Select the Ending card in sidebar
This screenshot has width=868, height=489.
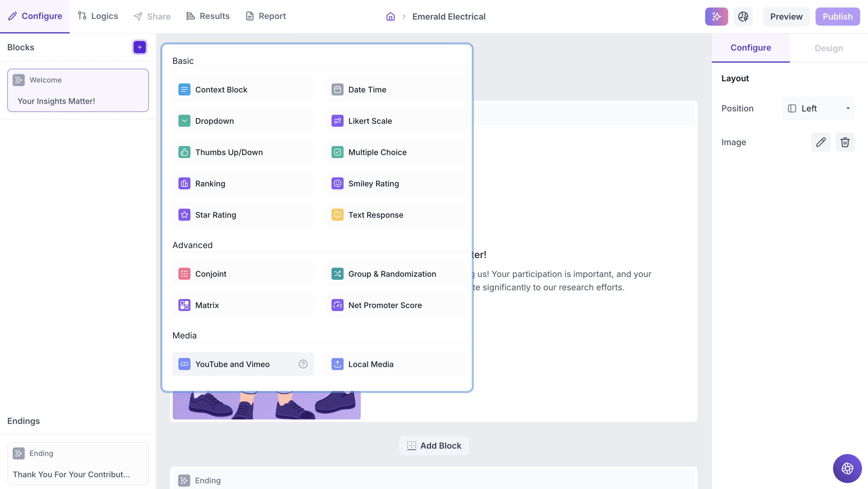click(78, 463)
